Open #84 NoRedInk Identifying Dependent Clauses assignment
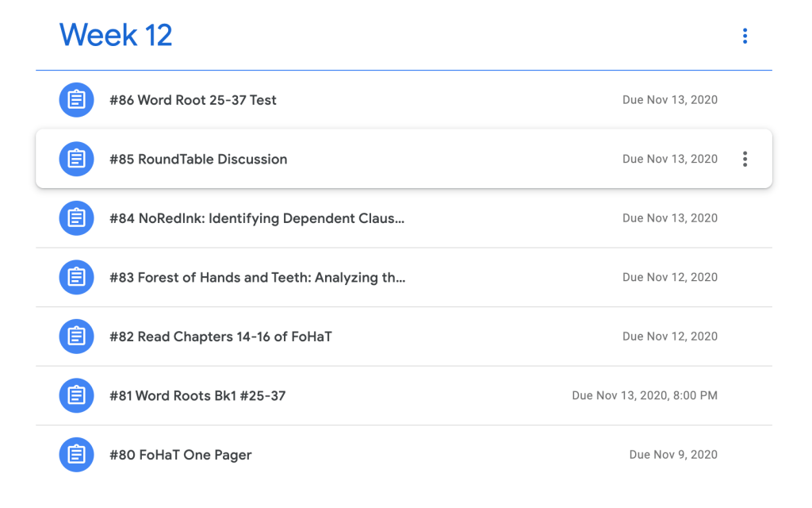This screenshot has height=508, width=812. pos(257,218)
